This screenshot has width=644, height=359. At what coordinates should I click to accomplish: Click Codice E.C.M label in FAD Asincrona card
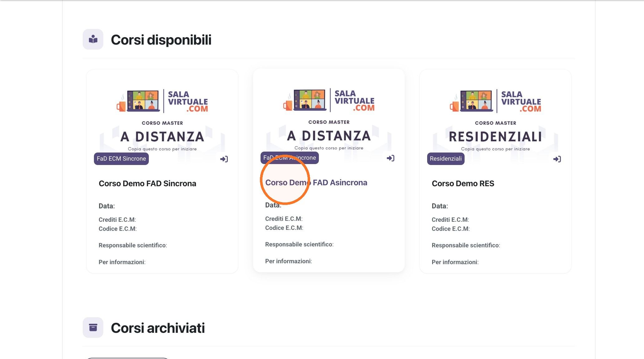[284, 228]
